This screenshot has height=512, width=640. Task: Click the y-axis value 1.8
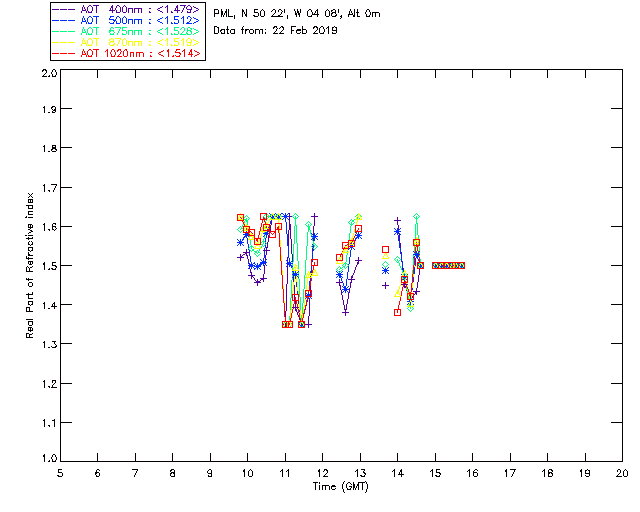(x=49, y=148)
